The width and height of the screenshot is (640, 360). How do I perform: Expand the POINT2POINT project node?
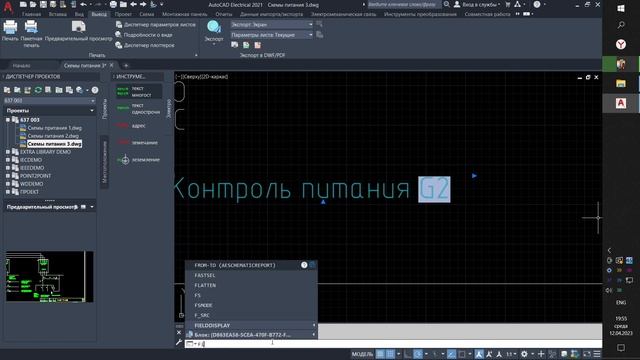pyautogui.click(x=8, y=176)
